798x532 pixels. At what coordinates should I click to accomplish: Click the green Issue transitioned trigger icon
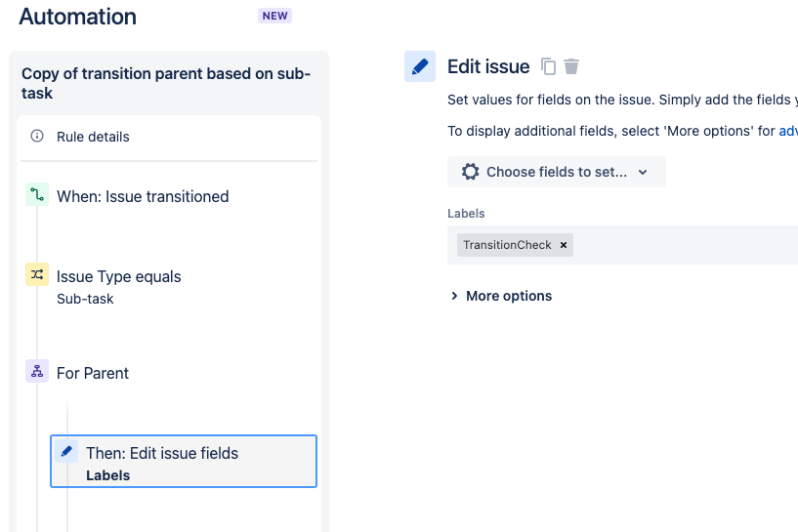pos(37,194)
